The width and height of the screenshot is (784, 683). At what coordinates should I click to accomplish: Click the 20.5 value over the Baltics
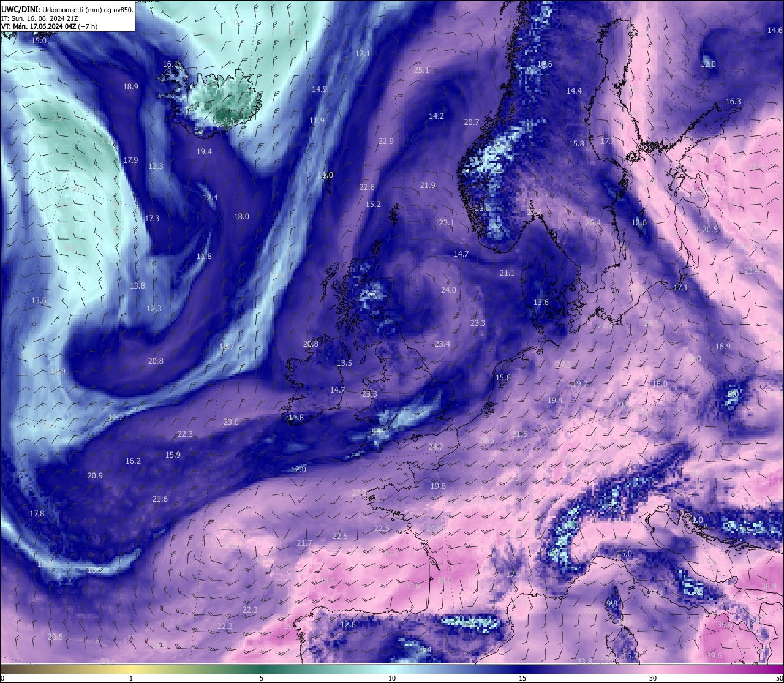pos(710,230)
